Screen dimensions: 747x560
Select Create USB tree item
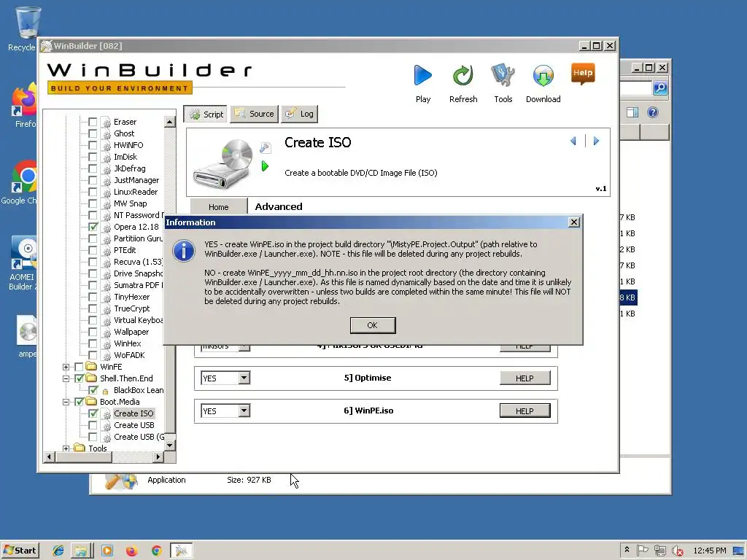[x=134, y=425]
